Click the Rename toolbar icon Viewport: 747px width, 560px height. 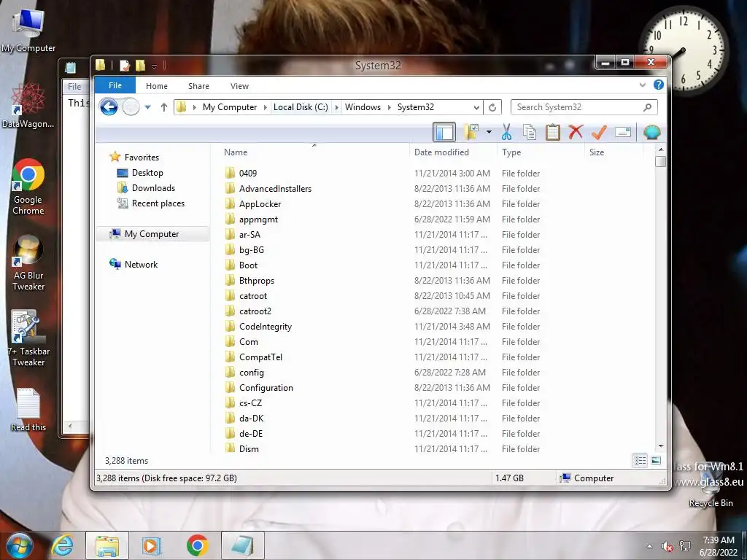623,133
